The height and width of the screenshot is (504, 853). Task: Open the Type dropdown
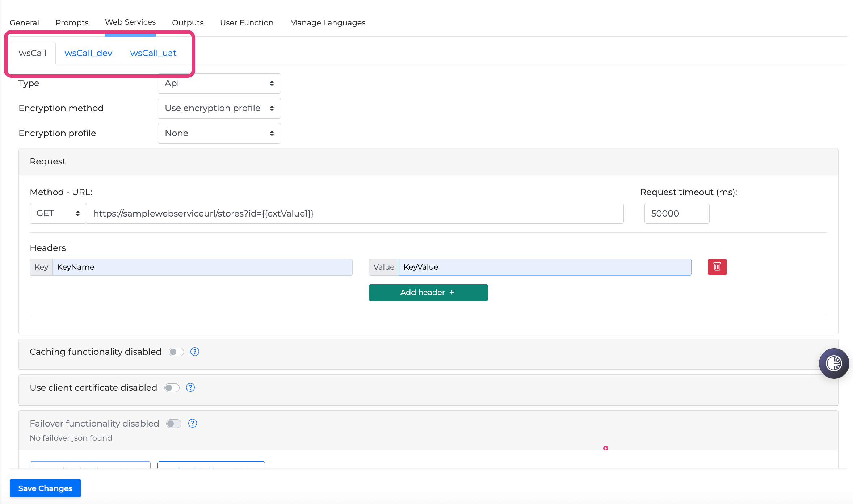coord(219,83)
